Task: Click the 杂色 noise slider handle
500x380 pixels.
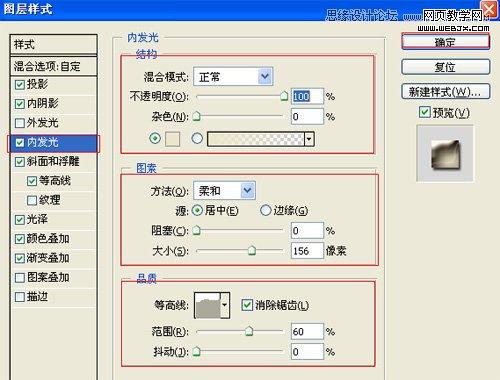Action: [x=197, y=116]
